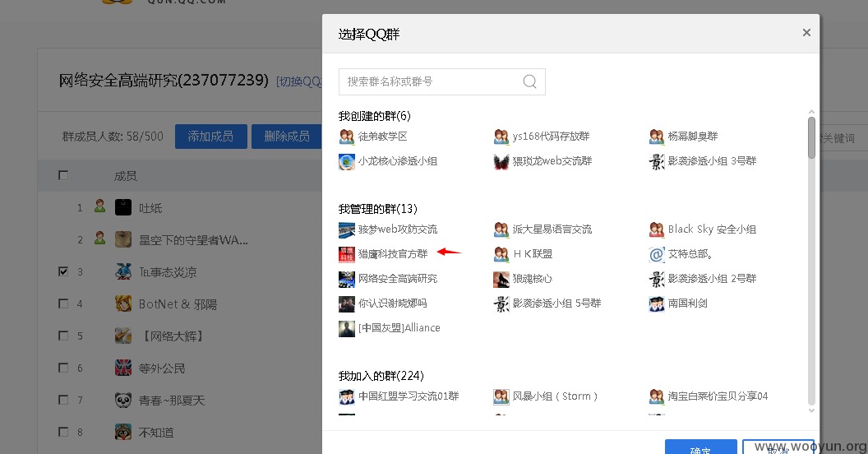The image size is (868, 454).
Task: Select the 风暴小组 (Storm) group icon
Action: point(501,396)
